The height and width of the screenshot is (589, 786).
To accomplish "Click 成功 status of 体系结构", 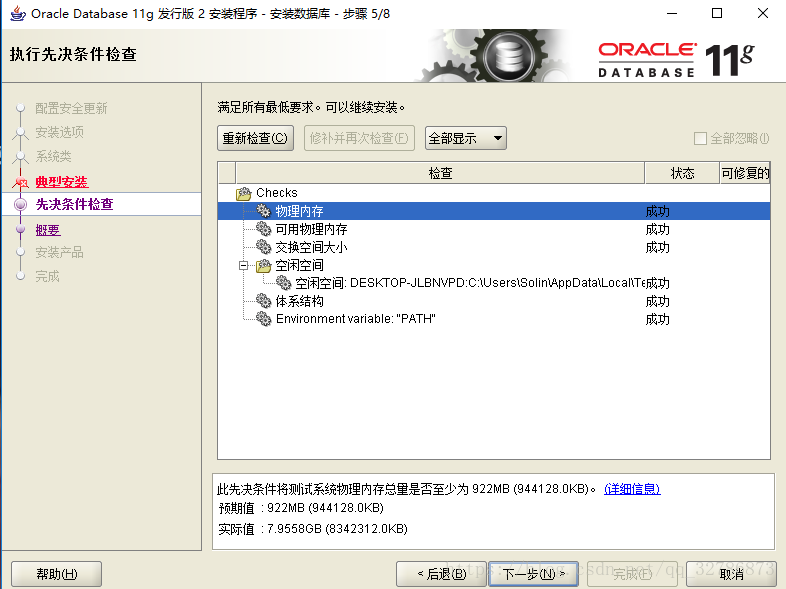I will pyautogui.click(x=657, y=301).
